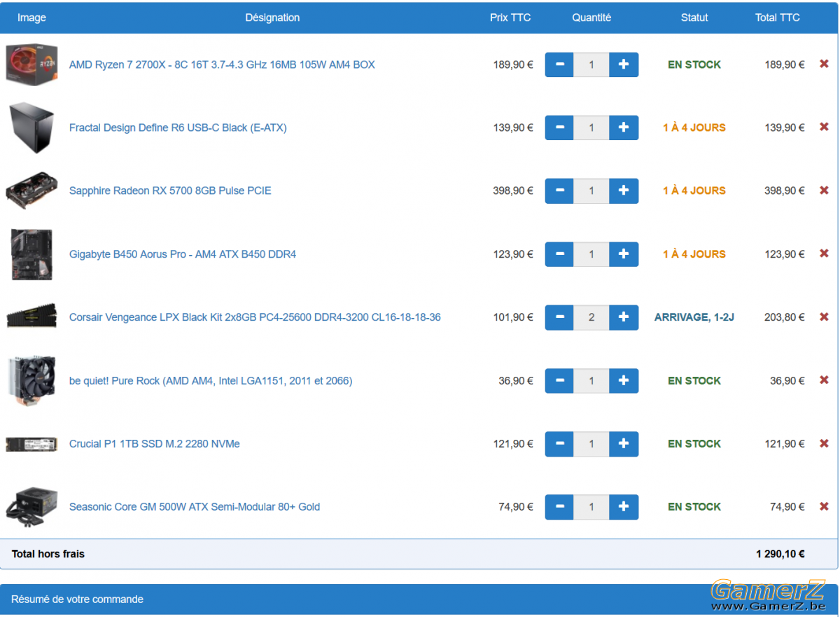Image resolution: width=840 pixels, height=617 pixels.
Task: Open Gigabyte B450 Aorus Pro product link
Action: pos(183,254)
